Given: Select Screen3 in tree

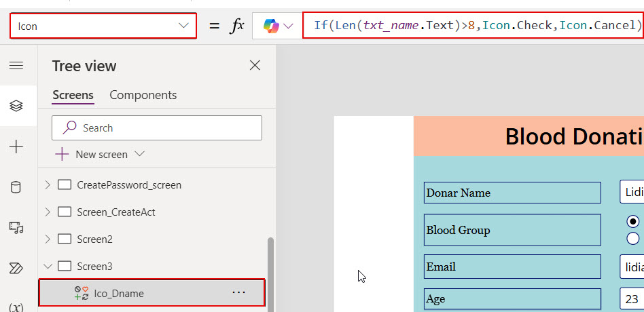Looking at the screenshot, I should click(x=94, y=267).
